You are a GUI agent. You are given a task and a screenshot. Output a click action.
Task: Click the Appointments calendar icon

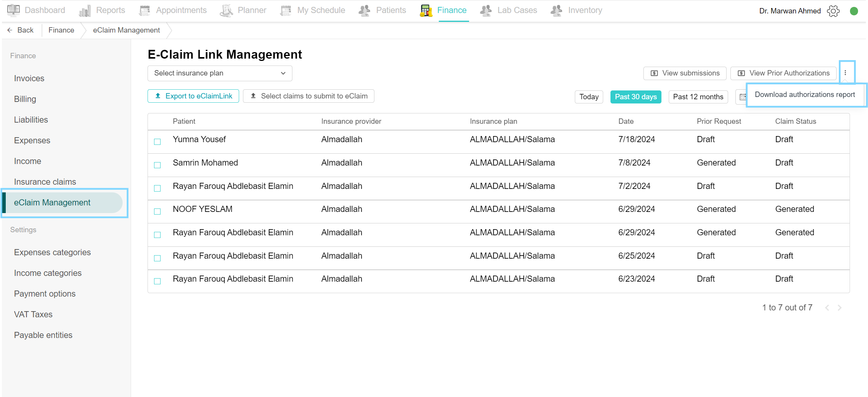tap(144, 11)
